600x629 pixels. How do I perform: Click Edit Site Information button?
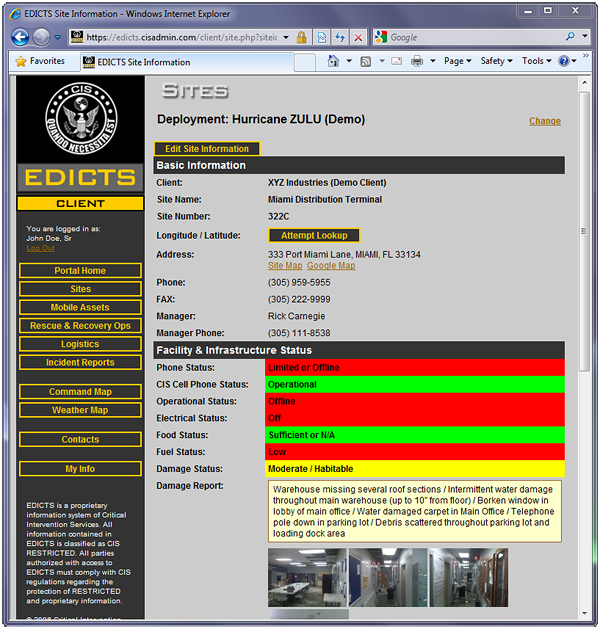(x=207, y=149)
